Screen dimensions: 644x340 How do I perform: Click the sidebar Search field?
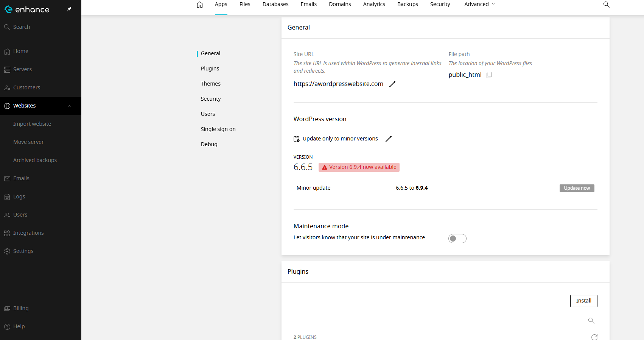point(40,27)
